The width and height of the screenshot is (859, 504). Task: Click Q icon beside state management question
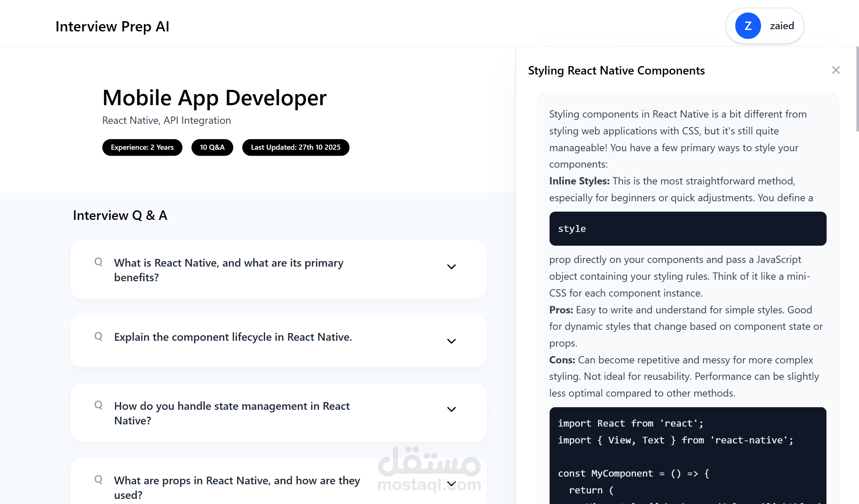coord(98,405)
